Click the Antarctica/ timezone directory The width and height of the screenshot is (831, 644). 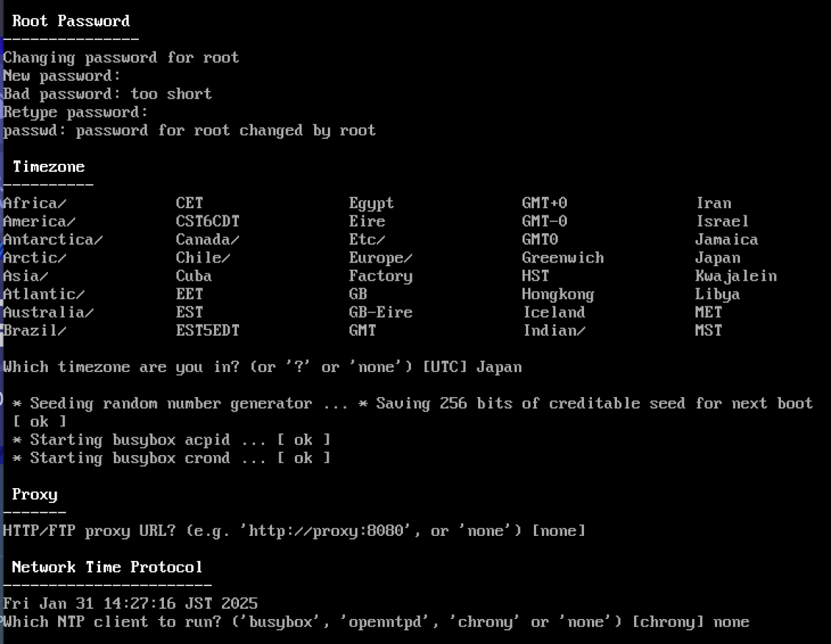[x=52, y=239]
